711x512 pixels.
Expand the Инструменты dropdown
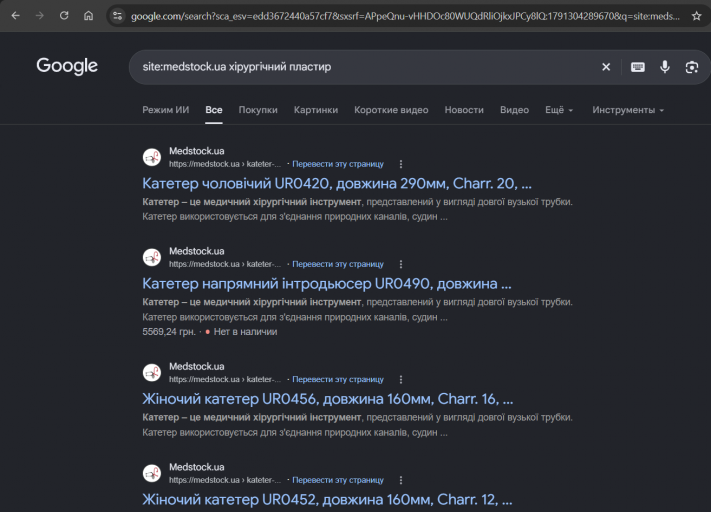[x=628, y=110]
